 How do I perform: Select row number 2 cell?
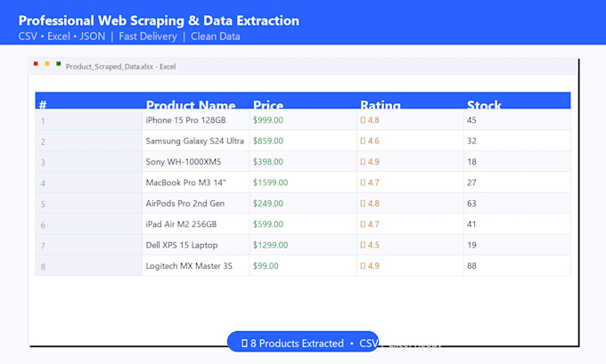pos(88,141)
